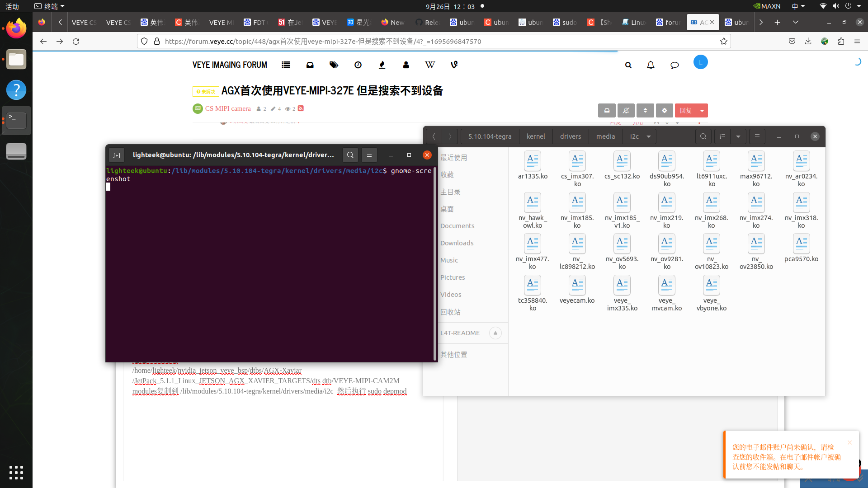868x488 pixels.
Task: Open forum tags icon
Action: coord(334,65)
